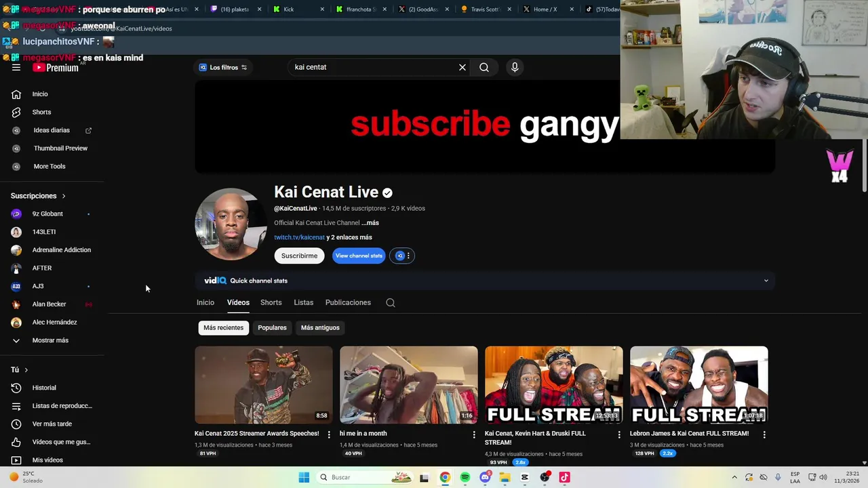Select 'Más recientes' sort chip

pos(223,328)
